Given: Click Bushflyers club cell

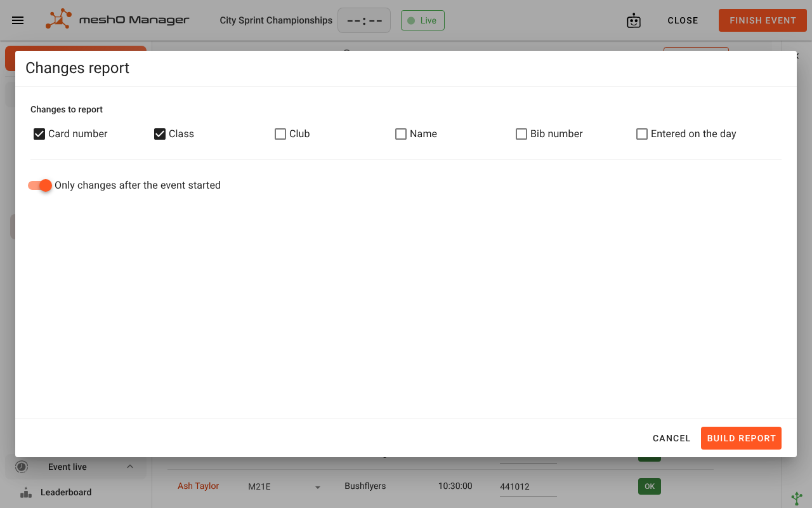Looking at the screenshot, I should (365, 486).
